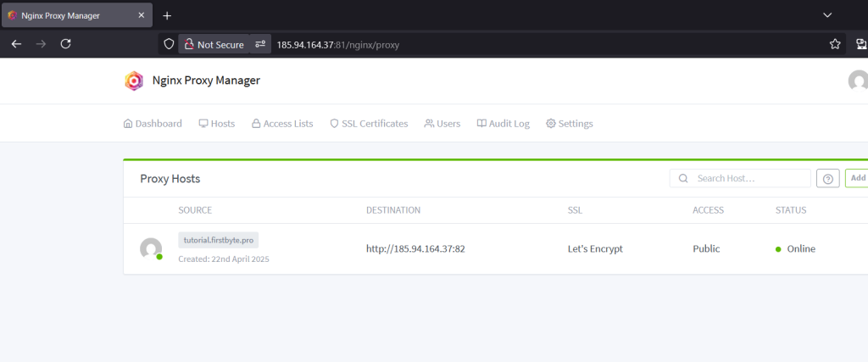Open Settings in the navigation
Image resolution: width=868 pixels, height=362 pixels.
pos(570,124)
